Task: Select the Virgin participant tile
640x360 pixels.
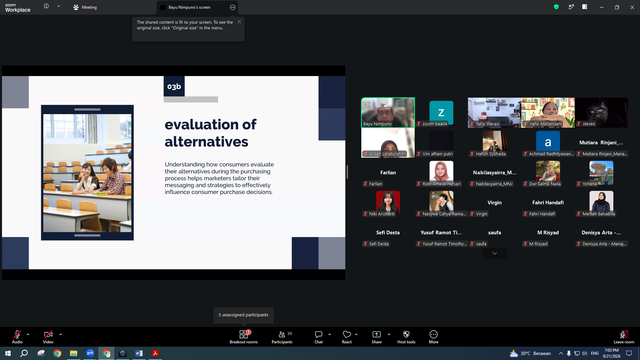Action: click(x=494, y=202)
